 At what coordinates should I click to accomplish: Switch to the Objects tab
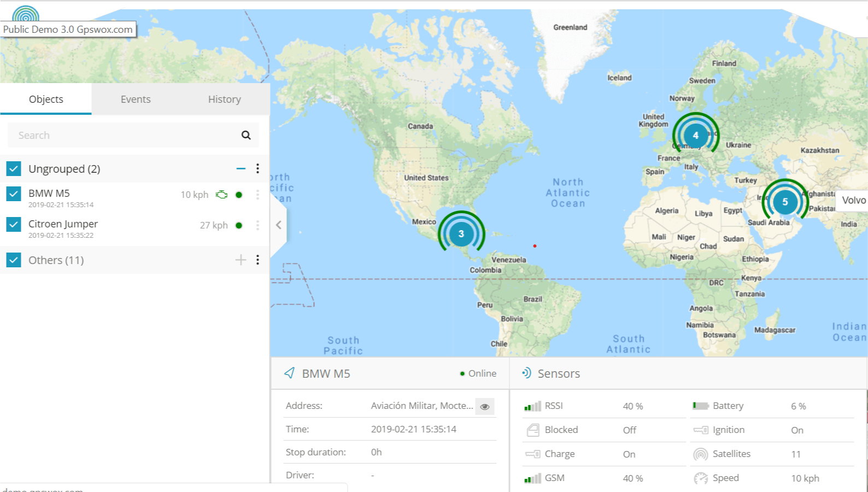46,99
